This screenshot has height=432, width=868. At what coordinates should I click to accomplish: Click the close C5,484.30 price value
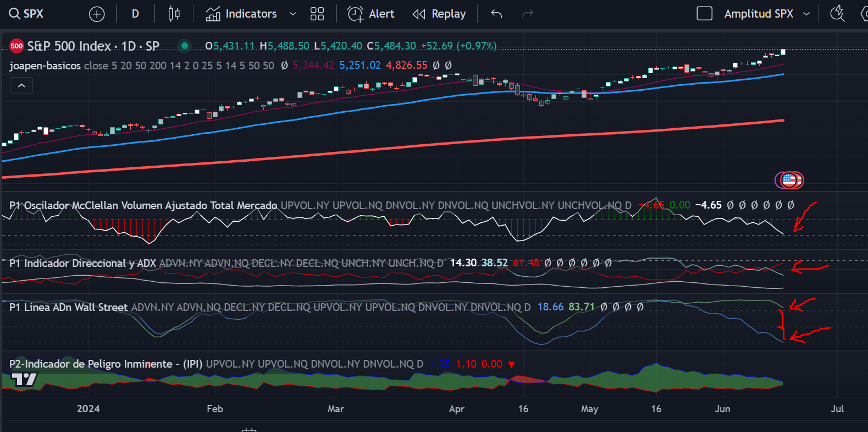(x=391, y=46)
